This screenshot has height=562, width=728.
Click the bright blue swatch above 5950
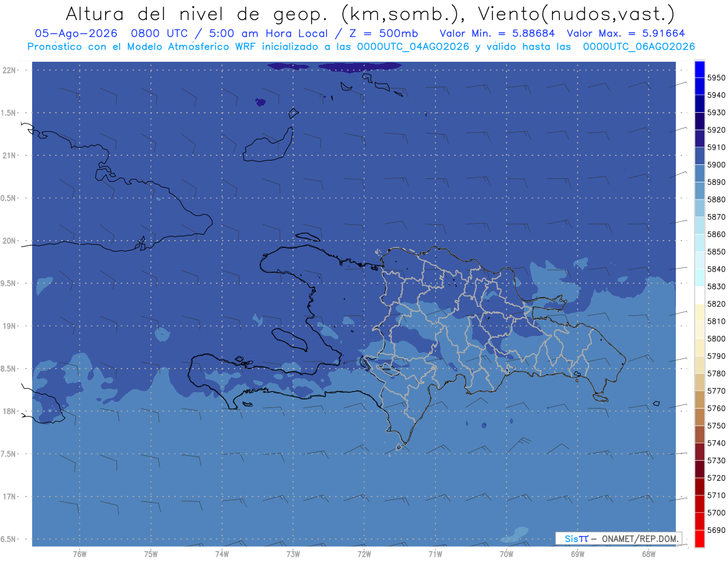pyautogui.click(x=699, y=69)
